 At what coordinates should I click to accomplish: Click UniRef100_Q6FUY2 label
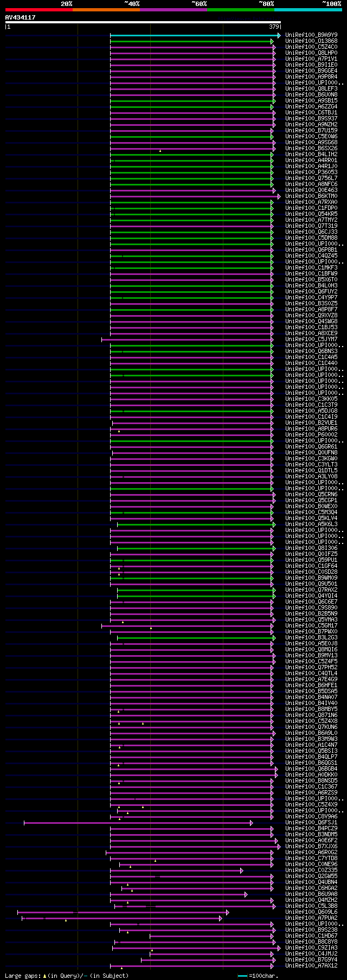tap(312, 292)
